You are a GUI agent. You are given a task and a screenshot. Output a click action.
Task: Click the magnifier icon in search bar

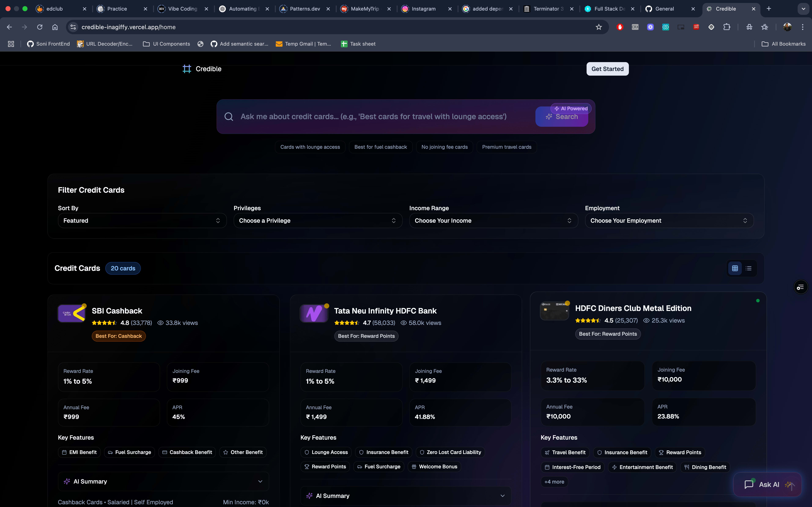[x=229, y=117]
